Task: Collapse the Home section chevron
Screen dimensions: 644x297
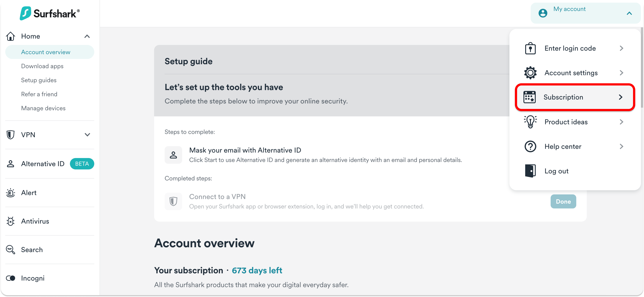Action: point(87,36)
